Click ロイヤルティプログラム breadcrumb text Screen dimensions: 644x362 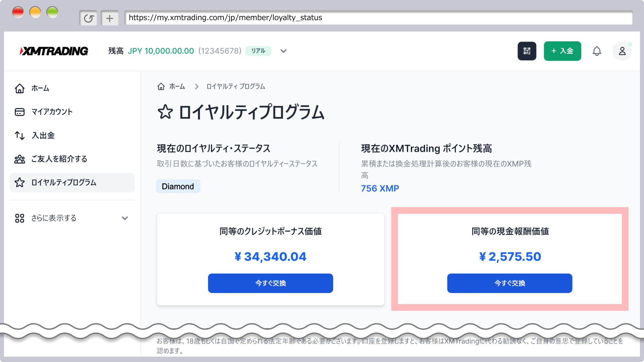236,86
